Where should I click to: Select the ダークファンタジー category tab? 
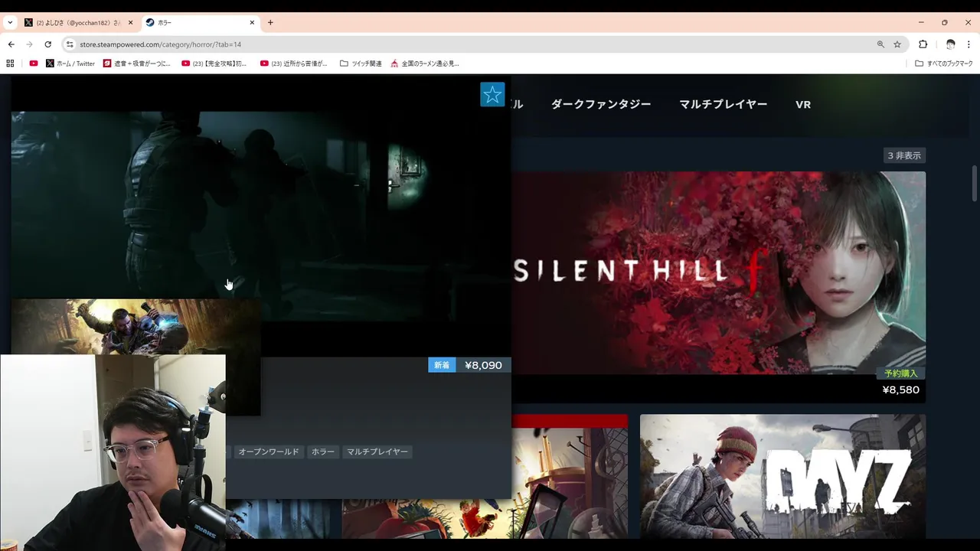[601, 104]
